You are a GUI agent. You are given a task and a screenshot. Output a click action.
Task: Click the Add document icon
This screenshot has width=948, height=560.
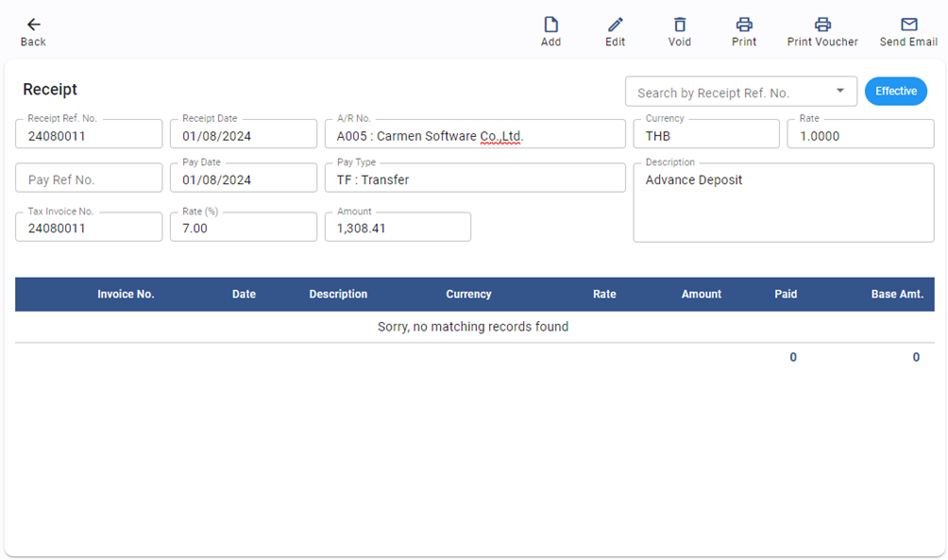pos(550,25)
